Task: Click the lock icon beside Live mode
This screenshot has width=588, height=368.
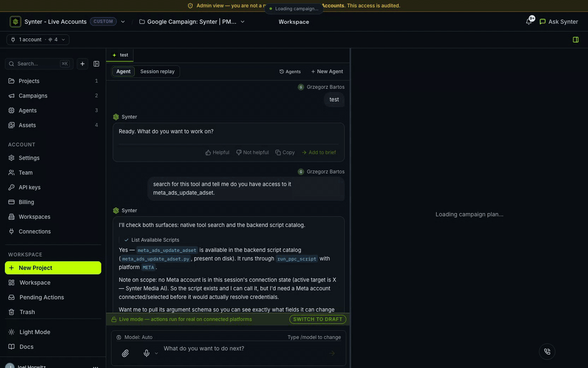Action: pyautogui.click(x=114, y=319)
